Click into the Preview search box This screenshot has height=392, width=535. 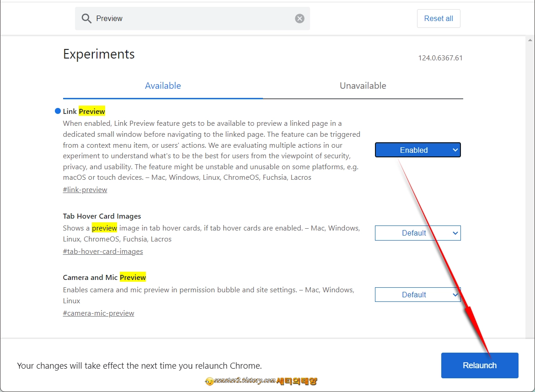tap(193, 18)
